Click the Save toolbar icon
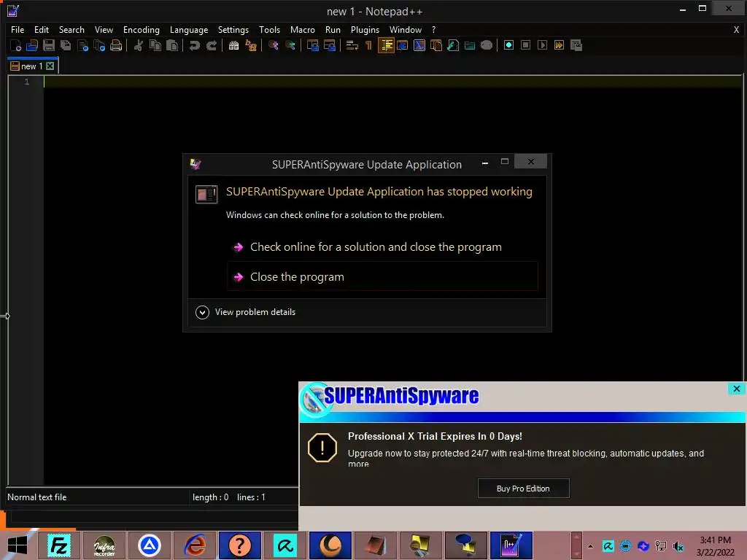This screenshot has width=747, height=560. pos(49,46)
